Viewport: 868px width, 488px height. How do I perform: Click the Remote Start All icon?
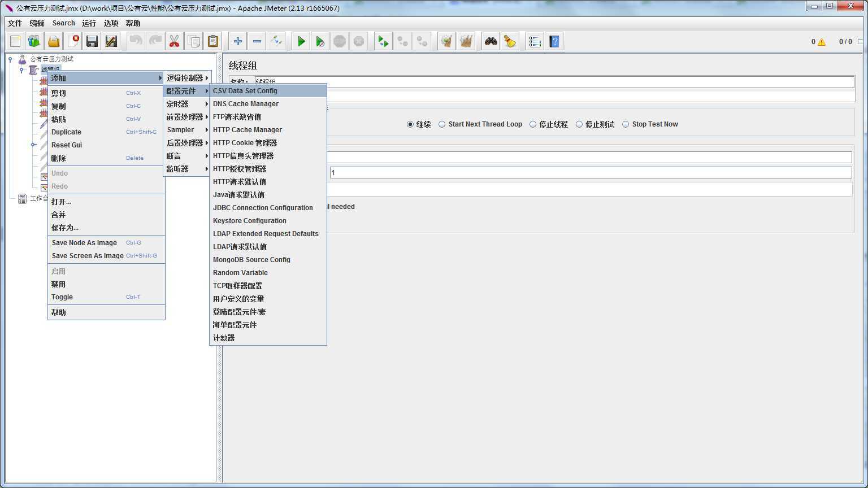(384, 41)
